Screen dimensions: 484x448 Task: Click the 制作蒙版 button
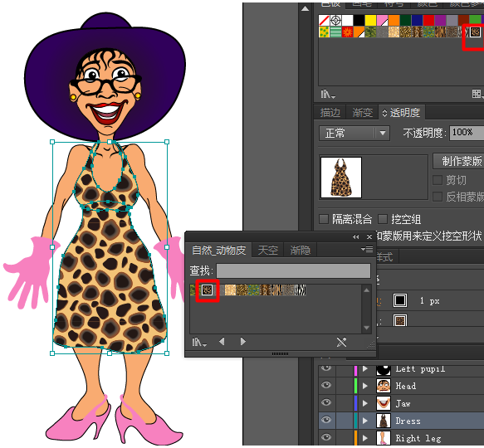pyautogui.click(x=458, y=161)
